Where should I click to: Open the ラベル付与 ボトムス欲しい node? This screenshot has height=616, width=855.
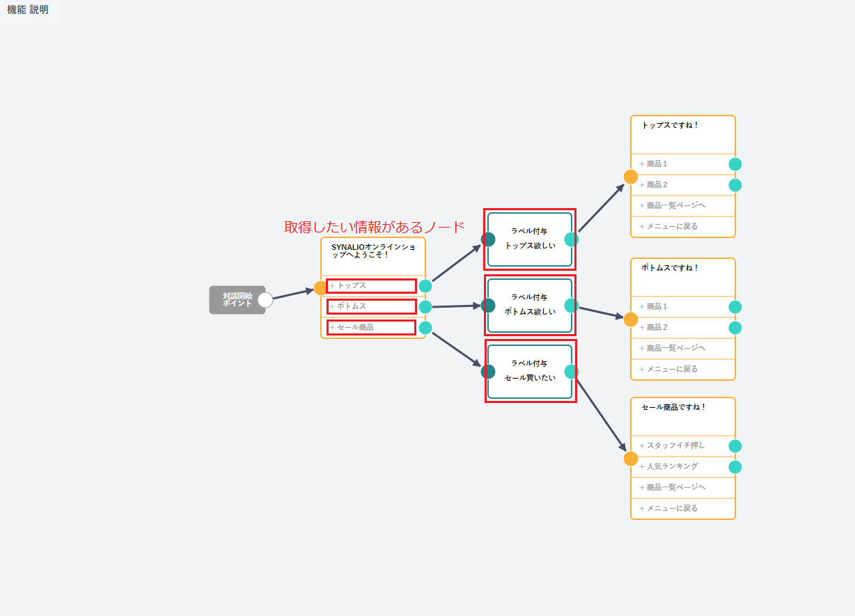(530, 305)
